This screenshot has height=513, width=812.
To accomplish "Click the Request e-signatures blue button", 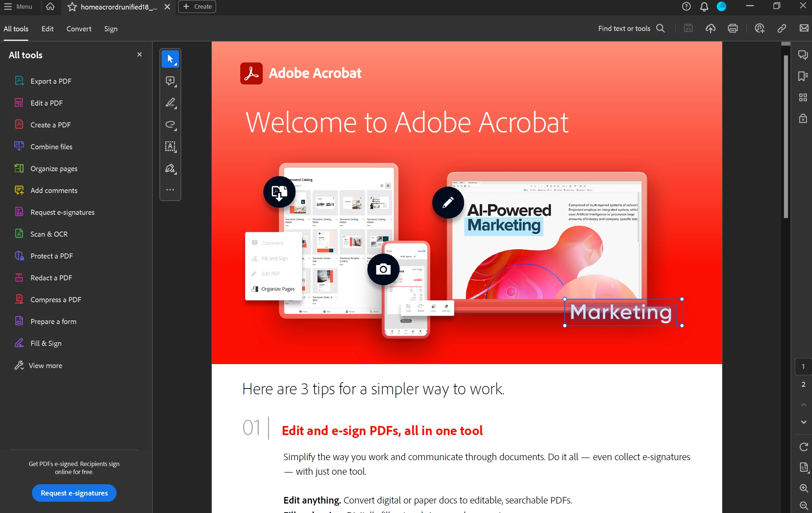I will click(x=74, y=493).
